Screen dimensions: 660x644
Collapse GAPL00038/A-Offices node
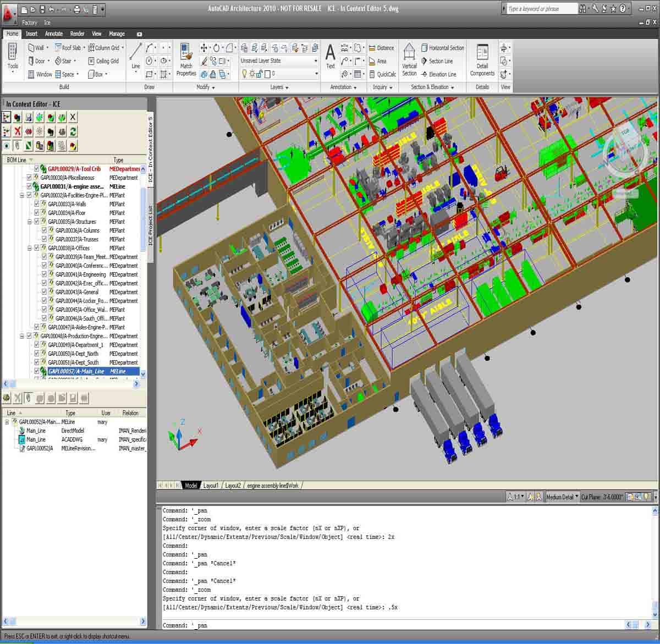tap(30, 248)
